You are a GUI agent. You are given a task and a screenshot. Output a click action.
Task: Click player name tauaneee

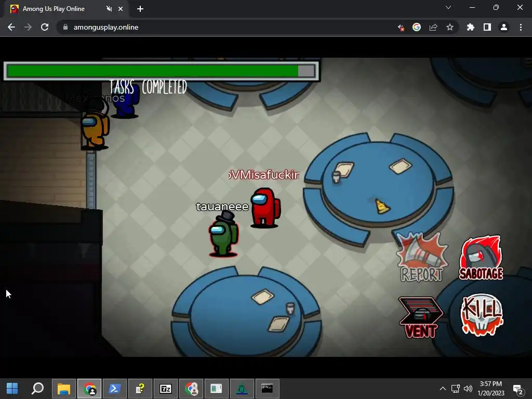[222, 207]
